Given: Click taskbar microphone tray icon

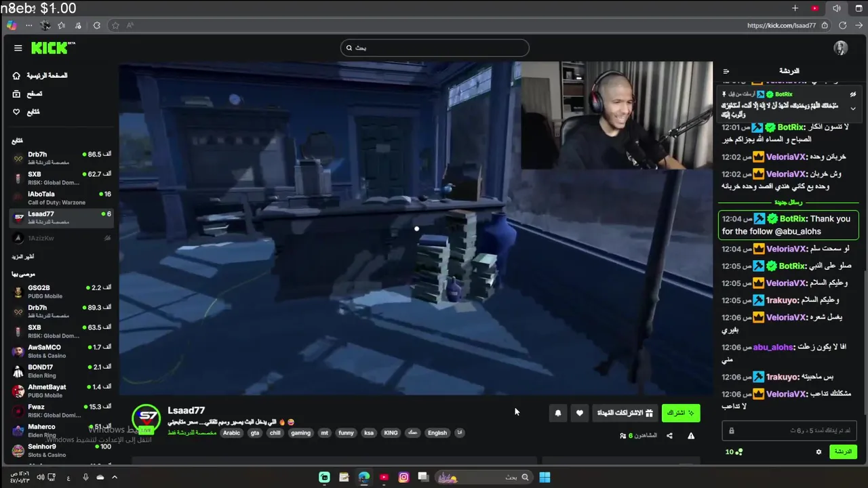Looking at the screenshot, I should pyautogui.click(x=85, y=477).
